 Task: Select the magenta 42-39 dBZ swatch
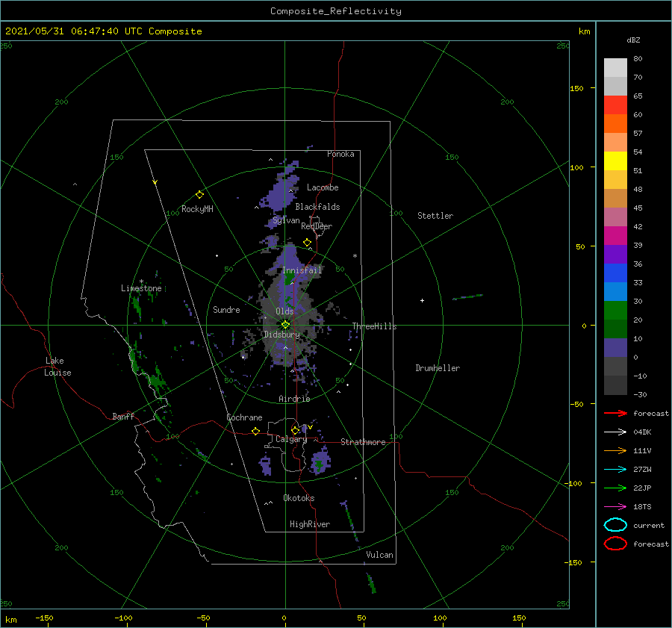click(615, 236)
